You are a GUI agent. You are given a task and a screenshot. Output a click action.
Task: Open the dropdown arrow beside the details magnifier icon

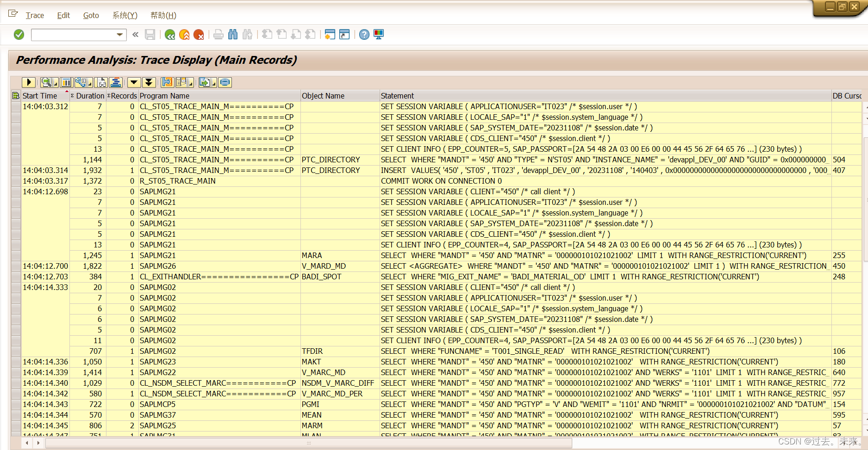point(56,83)
